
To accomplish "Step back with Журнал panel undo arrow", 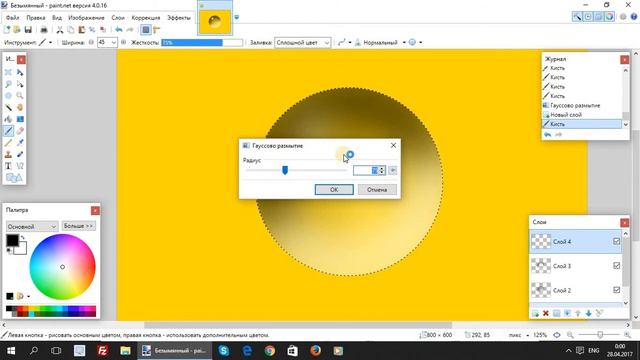I will [547, 135].
